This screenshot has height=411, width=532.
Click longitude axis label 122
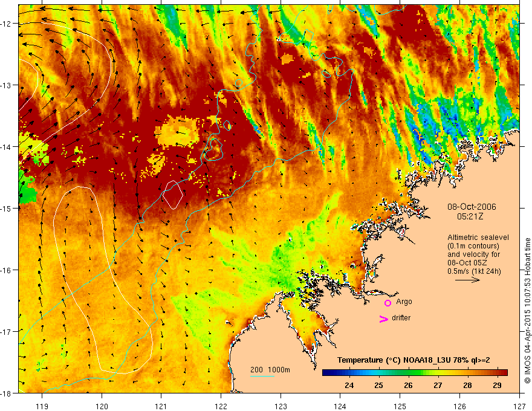[x=221, y=406]
